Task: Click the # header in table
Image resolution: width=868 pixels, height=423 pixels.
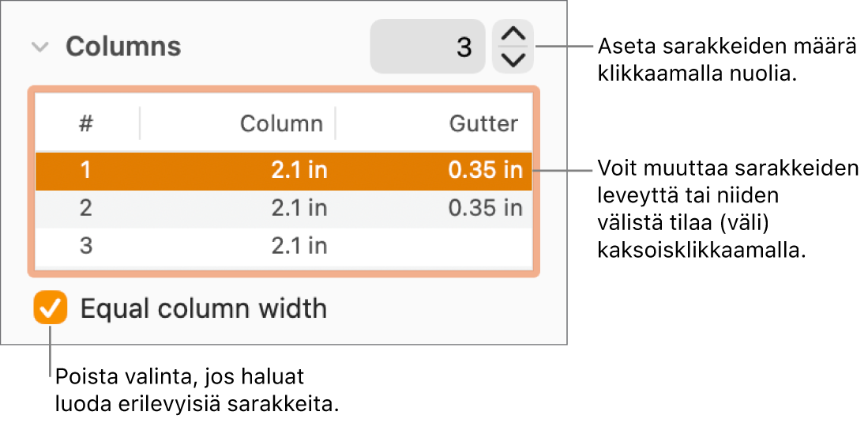Action: point(86,123)
